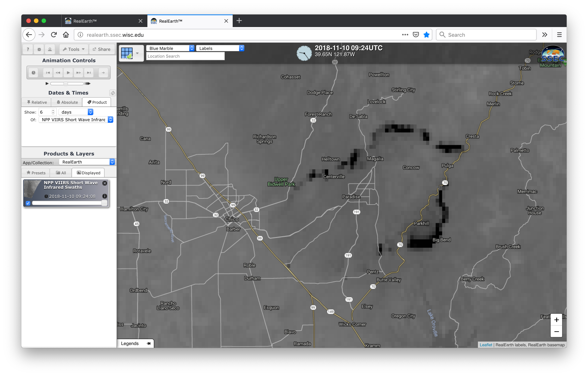The width and height of the screenshot is (588, 376).
Task: Pin the Legends panel
Action: [149, 343]
